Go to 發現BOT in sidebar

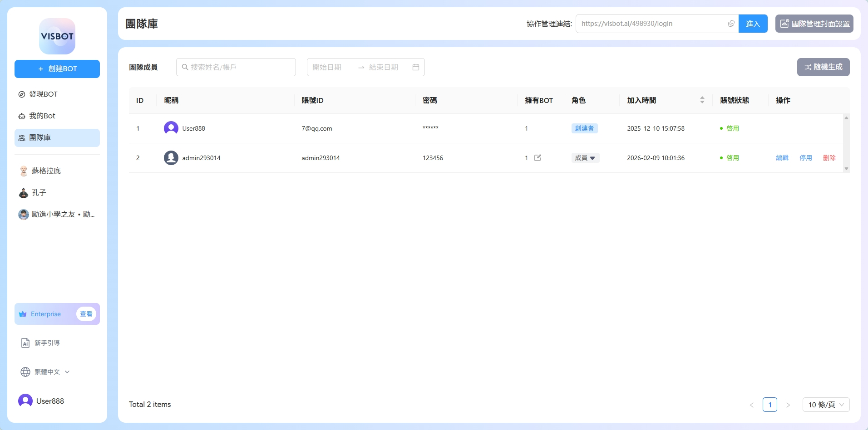(44, 94)
